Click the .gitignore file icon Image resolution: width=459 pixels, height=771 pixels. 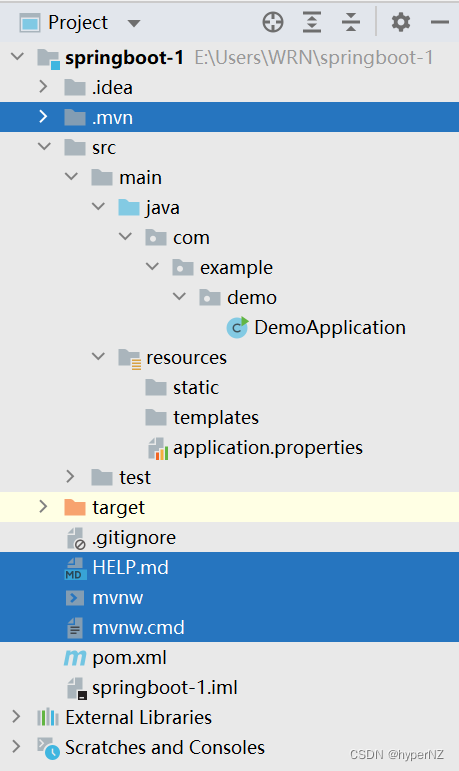(76, 538)
